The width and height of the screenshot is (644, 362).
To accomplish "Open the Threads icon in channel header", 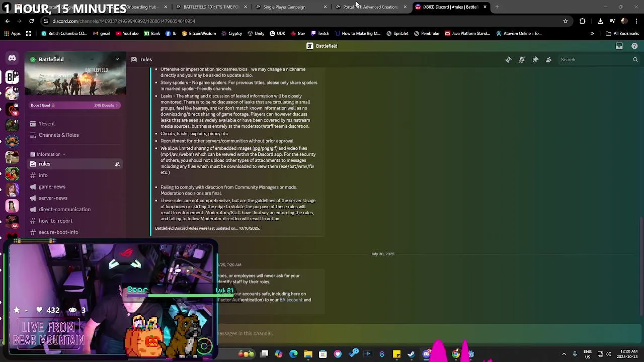I will click(508, 60).
